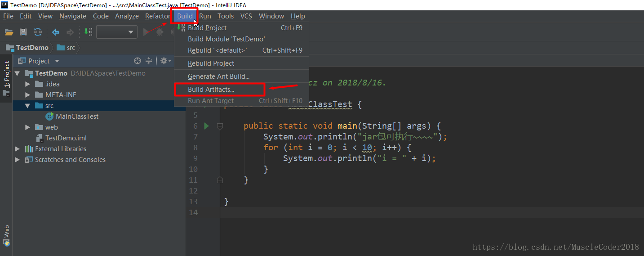The width and height of the screenshot is (644, 256).
Task: Click the Scratches and Consoles icon
Action: point(29,160)
